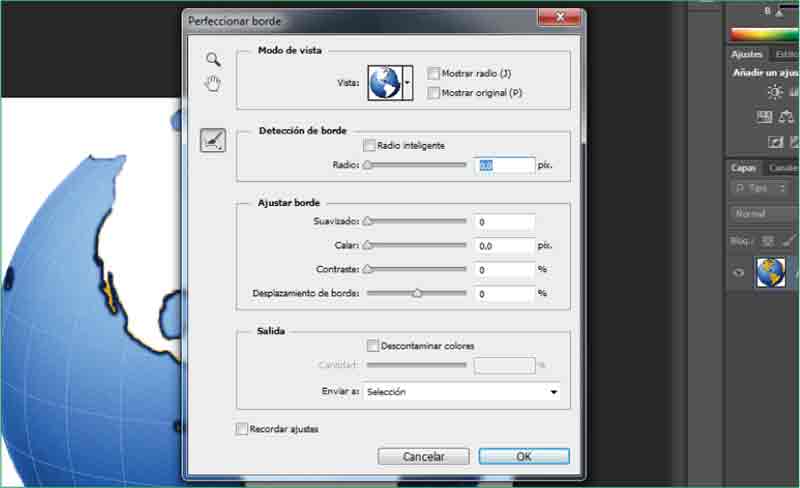Enable the Mostrar radio (J) checkbox
Image resolution: width=800 pixels, height=488 pixels.
pos(433,73)
